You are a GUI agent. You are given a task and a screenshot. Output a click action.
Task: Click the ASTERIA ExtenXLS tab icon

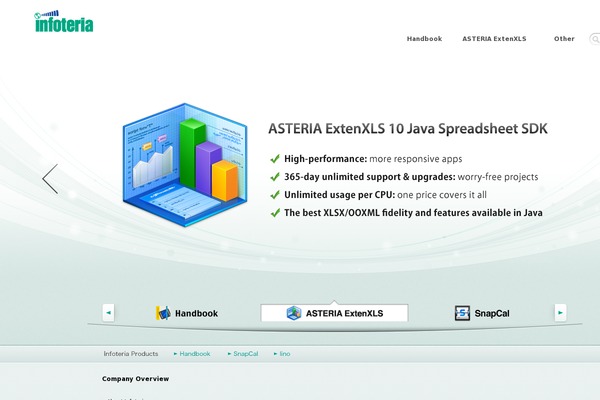coord(294,313)
